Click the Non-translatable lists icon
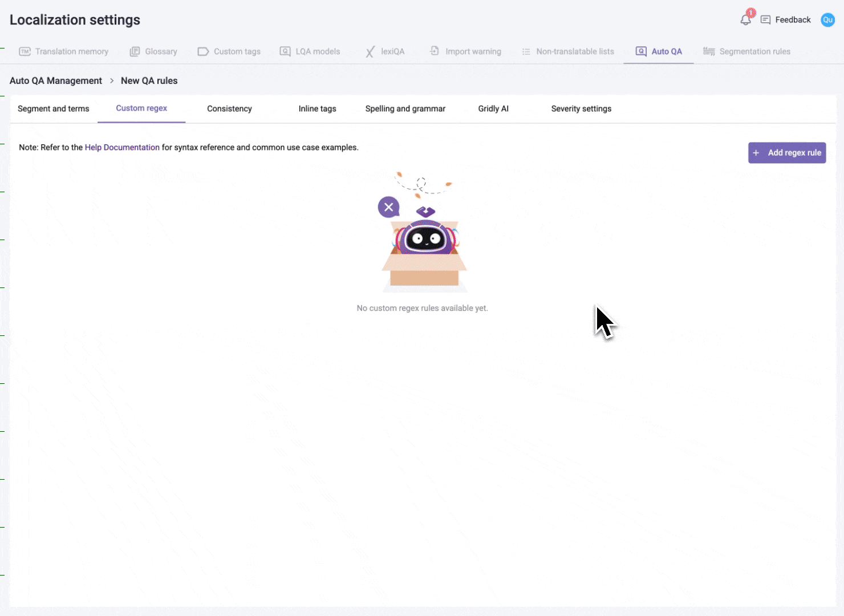The image size is (844, 616). pos(526,51)
